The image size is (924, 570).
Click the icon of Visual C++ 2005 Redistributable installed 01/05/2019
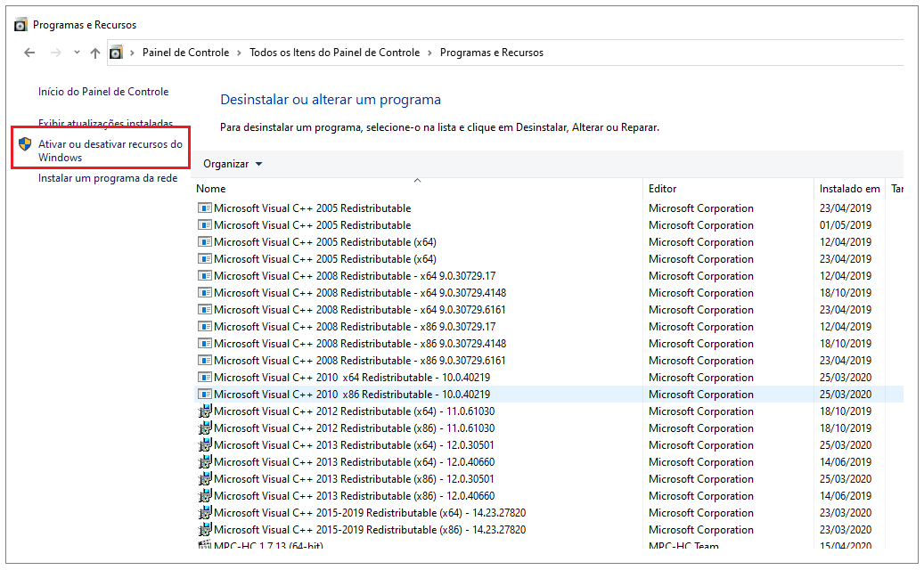click(204, 225)
